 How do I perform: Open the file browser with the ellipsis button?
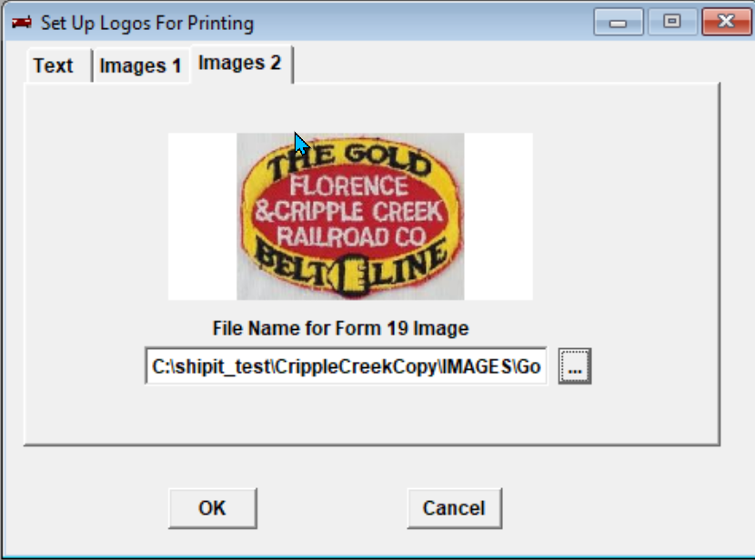[574, 366]
